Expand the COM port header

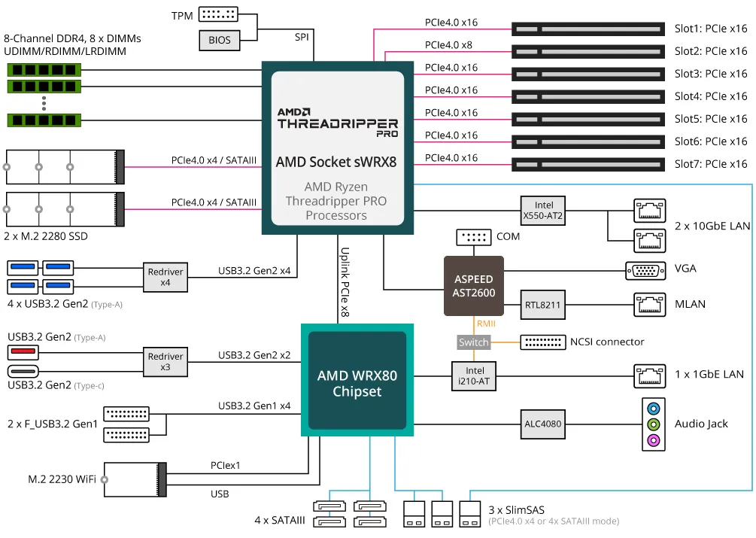click(x=473, y=237)
